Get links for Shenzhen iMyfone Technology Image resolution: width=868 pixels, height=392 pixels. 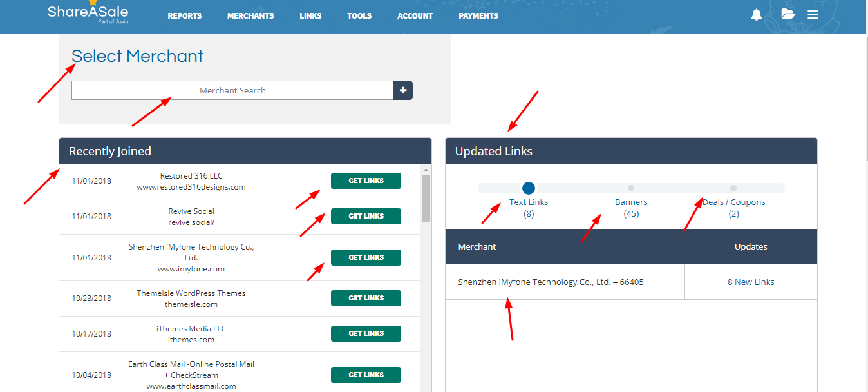pyautogui.click(x=366, y=257)
